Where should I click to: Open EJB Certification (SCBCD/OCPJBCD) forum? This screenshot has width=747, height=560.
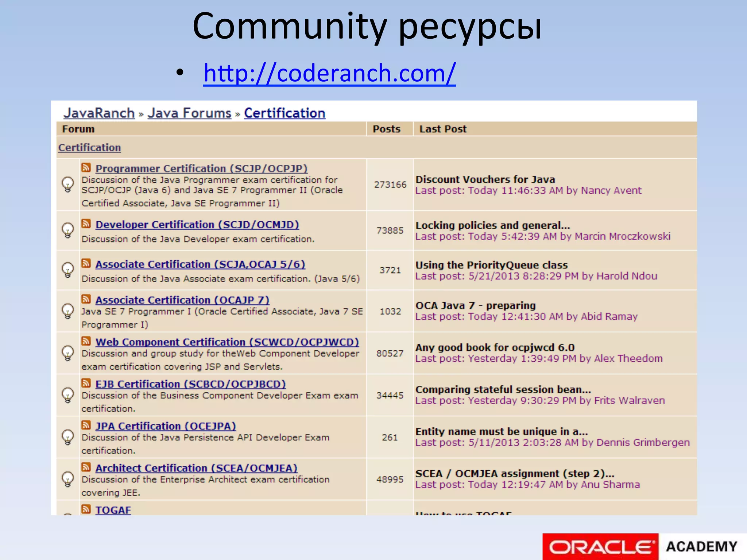(190, 384)
